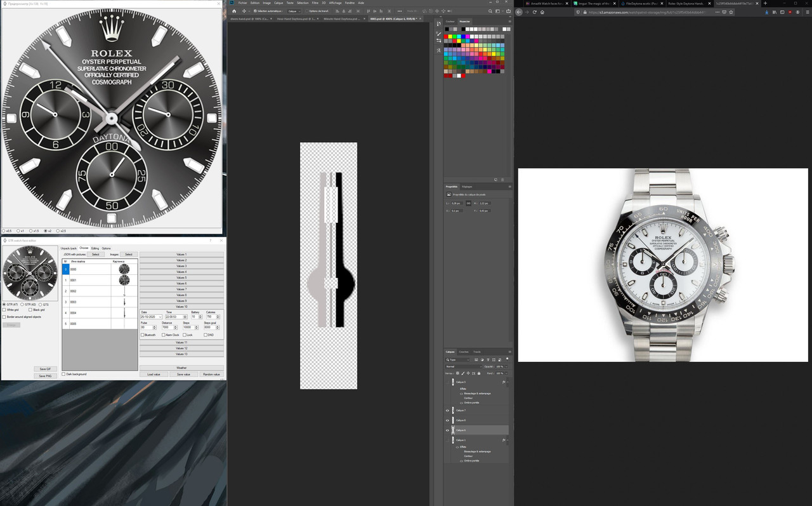Open the blend mode Normal dropdown

[464, 366]
